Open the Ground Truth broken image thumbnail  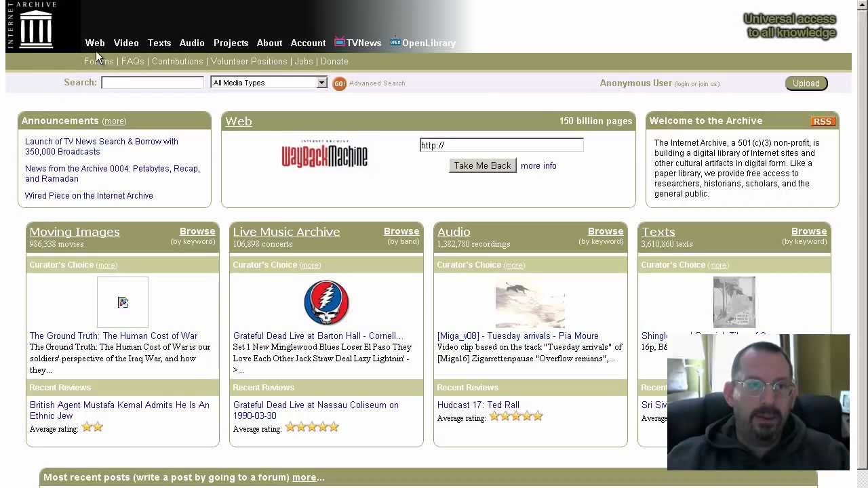[123, 302]
